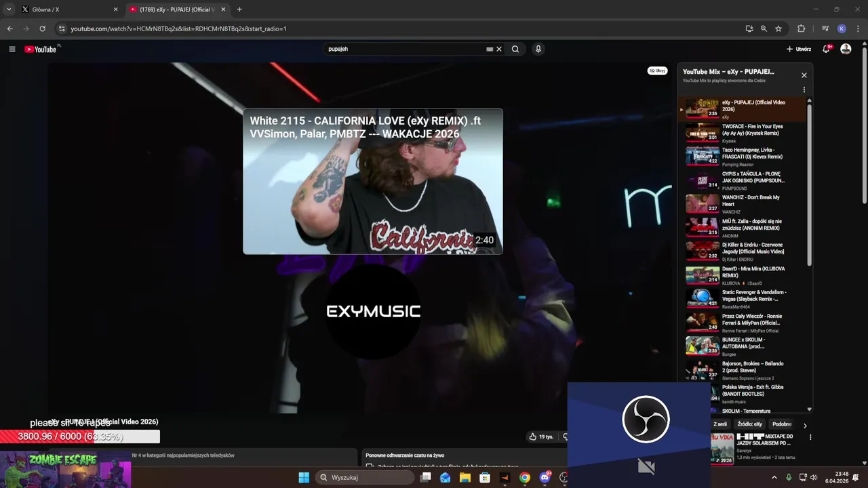Go back in browser history
Viewport: 868px width, 488px height.
(9, 28)
